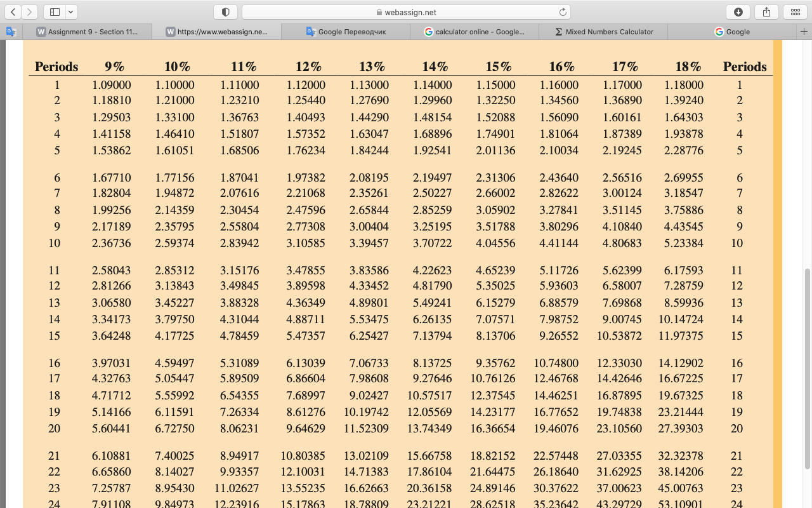Show the Safari downloads list
The width and height of the screenshot is (812, 508).
click(738, 12)
